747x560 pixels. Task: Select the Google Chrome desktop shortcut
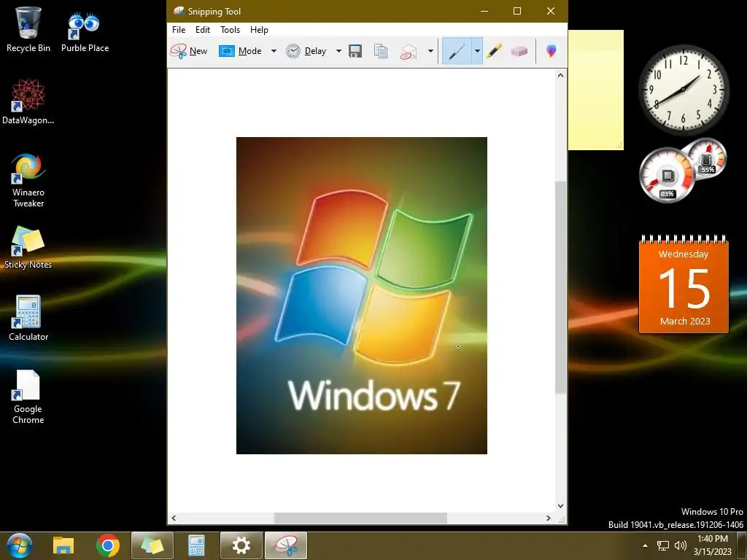(28, 397)
